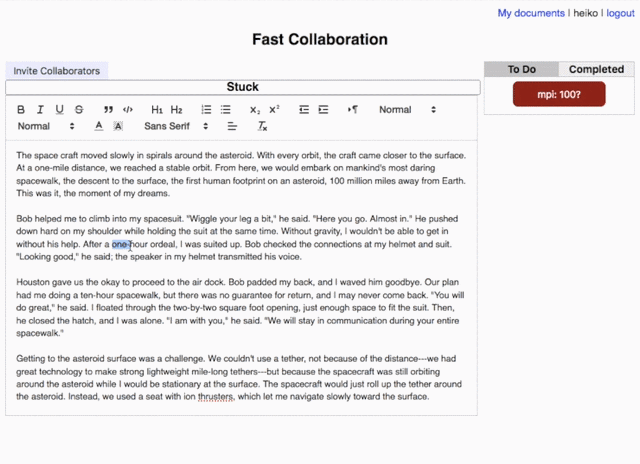Increase indent of paragraph
Screen dimensions: 640x464
point(323,109)
